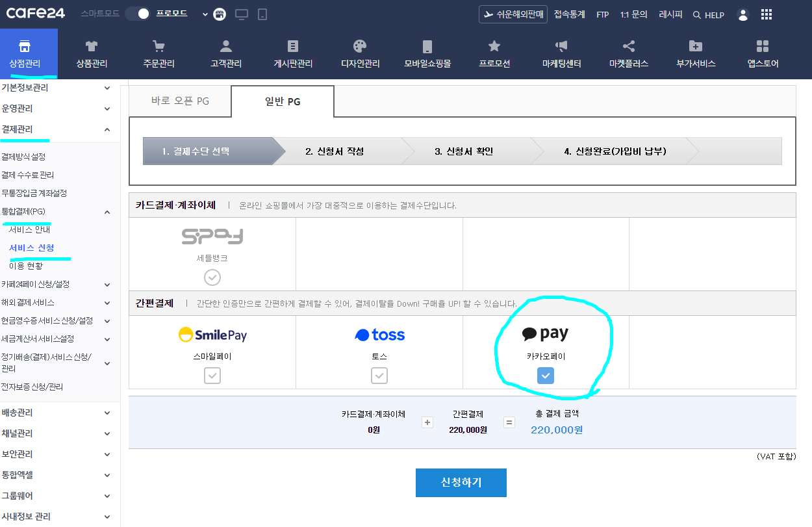This screenshot has height=527, width=812.
Task: Open the nine-dot apps grid icon
Action: [767, 14]
